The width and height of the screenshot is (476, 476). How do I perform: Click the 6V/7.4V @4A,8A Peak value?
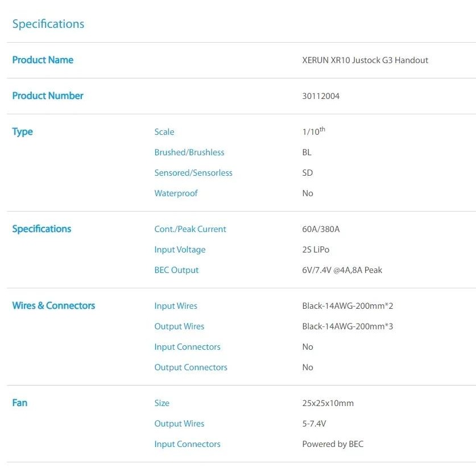click(342, 270)
